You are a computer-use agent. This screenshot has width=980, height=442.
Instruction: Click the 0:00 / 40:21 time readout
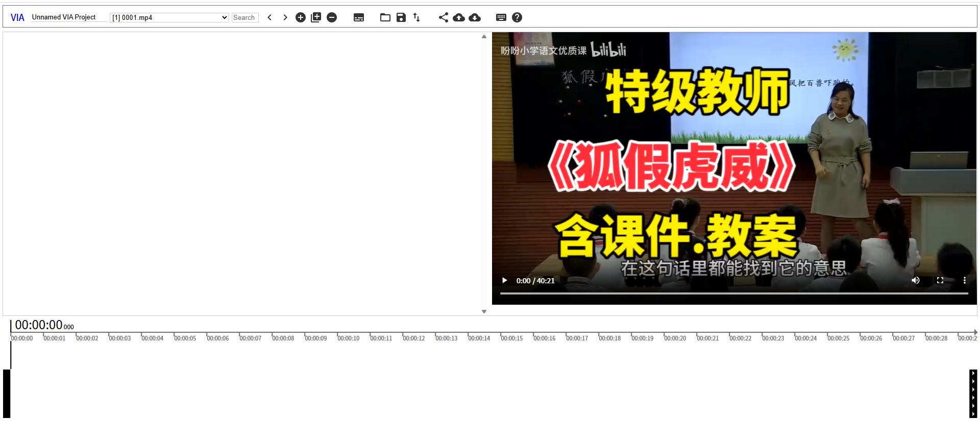(x=535, y=281)
